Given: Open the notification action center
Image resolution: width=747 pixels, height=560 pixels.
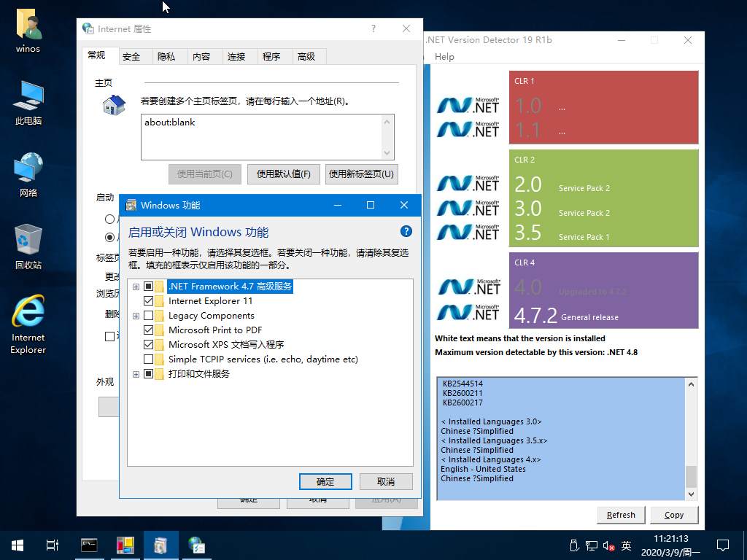Looking at the screenshot, I should click(723, 545).
